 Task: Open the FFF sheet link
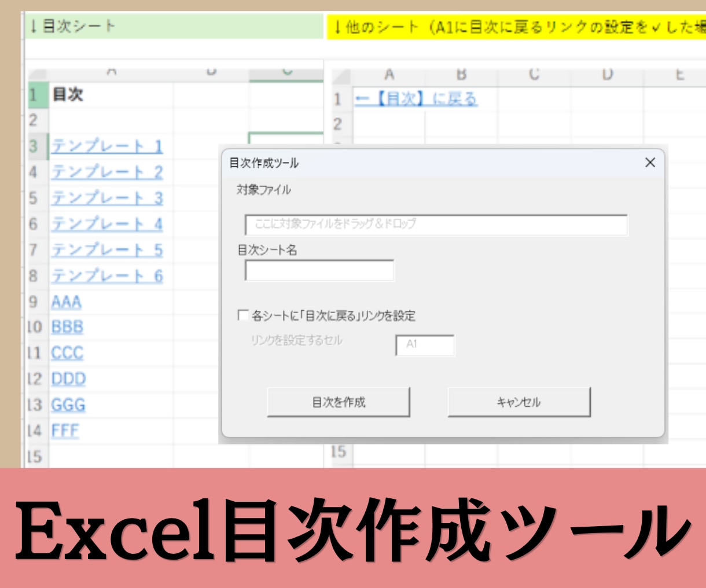coord(65,431)
